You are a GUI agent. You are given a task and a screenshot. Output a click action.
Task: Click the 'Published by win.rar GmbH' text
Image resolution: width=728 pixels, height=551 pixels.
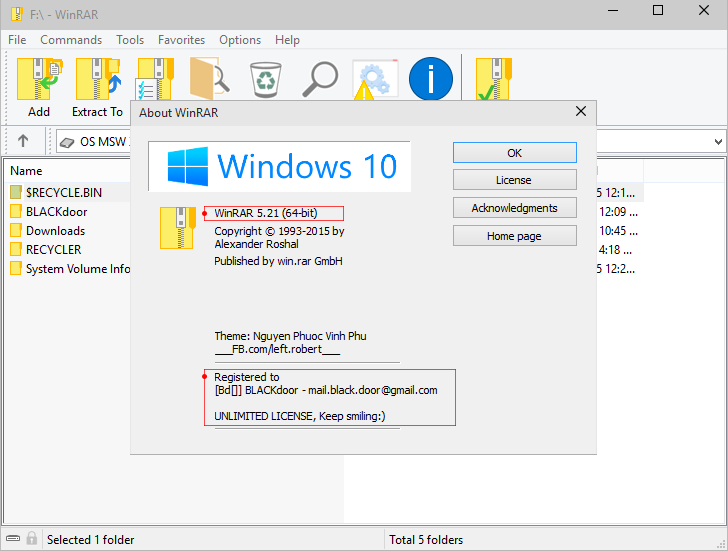coord(278,261)
